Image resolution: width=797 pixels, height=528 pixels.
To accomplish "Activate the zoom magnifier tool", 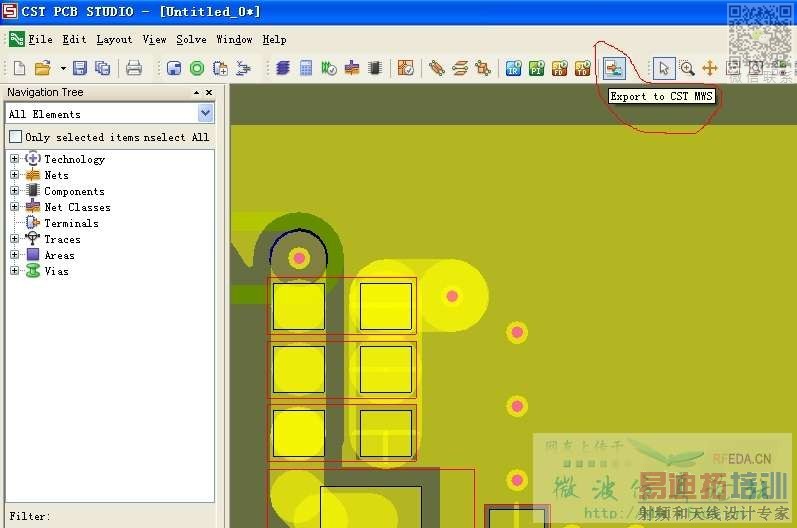I will pyautogui.click(x=687, y=68).
